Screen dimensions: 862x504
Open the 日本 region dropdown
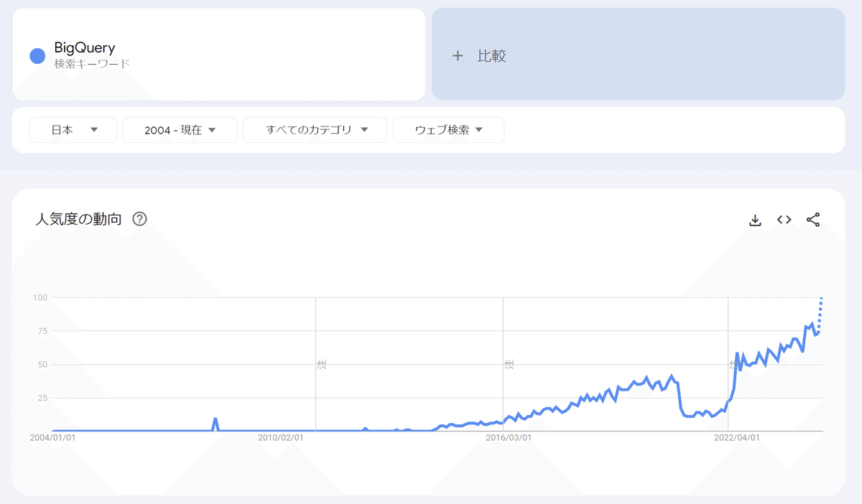[73, 130]
